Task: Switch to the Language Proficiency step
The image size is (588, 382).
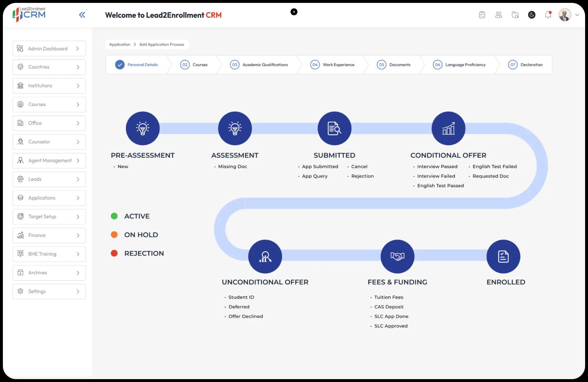Action: 459,65
